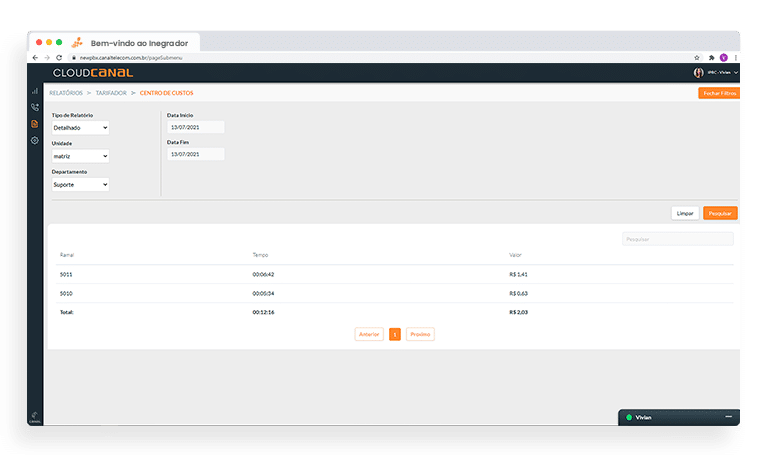Click the Data Início date field

pos(196,127)
